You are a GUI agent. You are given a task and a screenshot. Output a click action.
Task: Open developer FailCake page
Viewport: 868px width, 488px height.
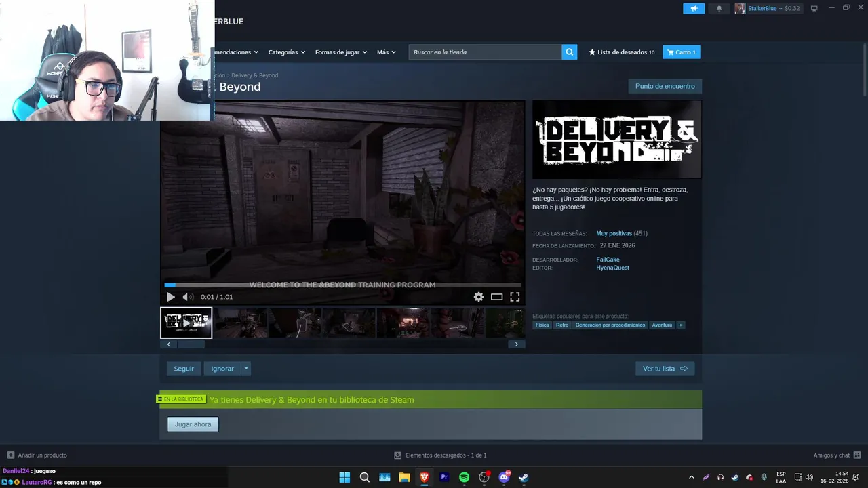coord(608,260)
